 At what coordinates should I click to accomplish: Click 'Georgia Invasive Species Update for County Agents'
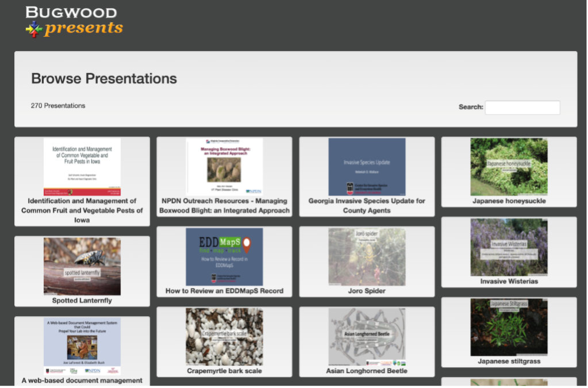367,206
